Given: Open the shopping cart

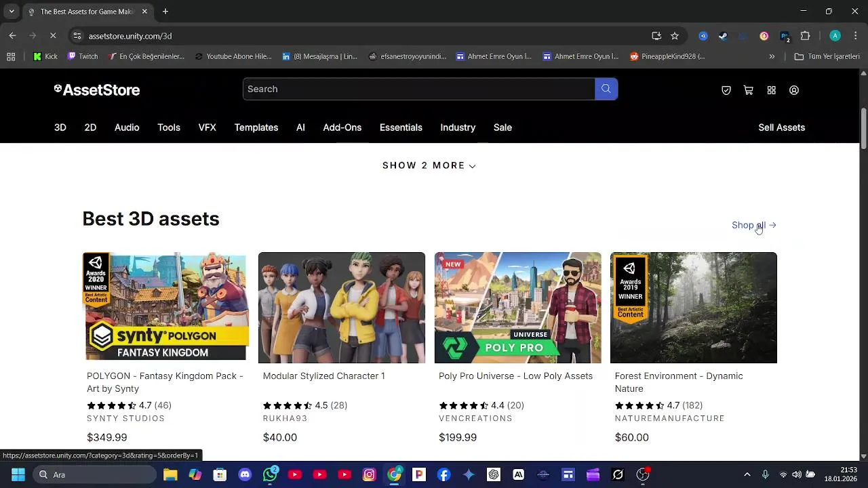Looking at the screenshot, I should [749, 90].
